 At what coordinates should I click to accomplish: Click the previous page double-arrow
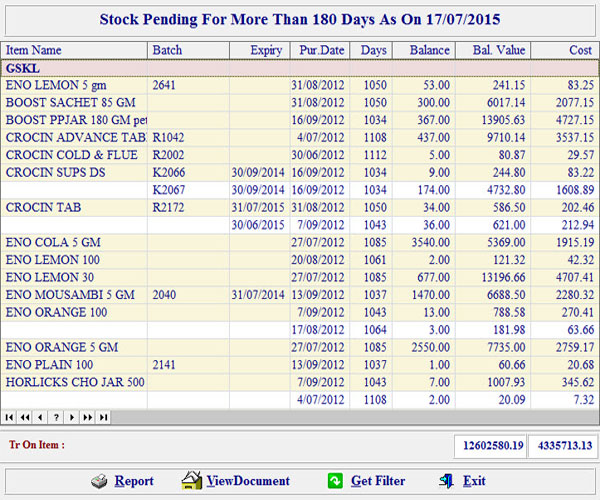tap(25, 417)
